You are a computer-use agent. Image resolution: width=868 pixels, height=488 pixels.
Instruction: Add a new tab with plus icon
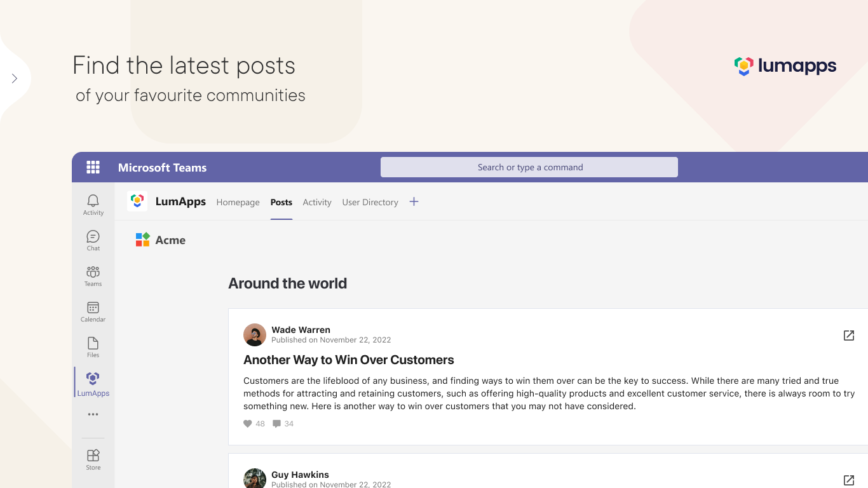click(414, 201)
